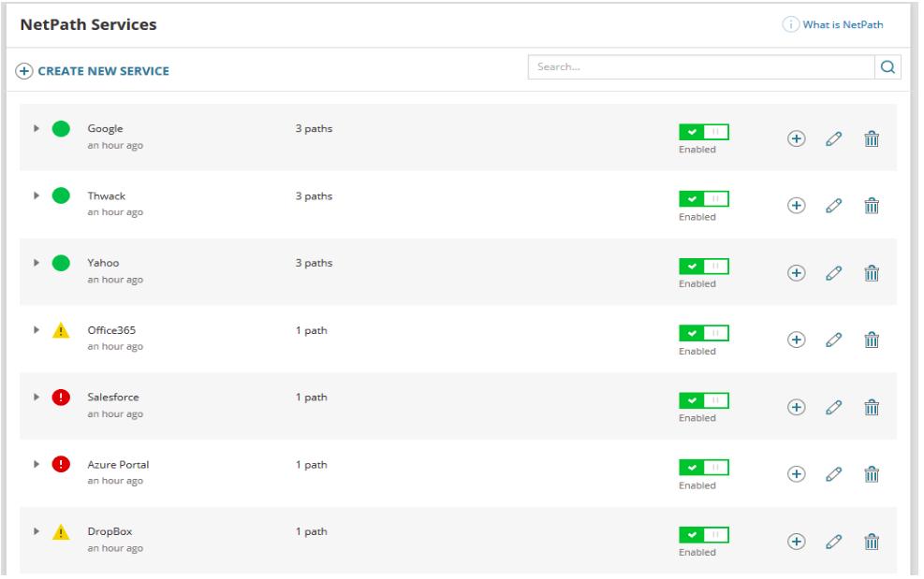Click the 3 paths text for Yahoo
Image resolution: width=924 pixels, height=579 pixels.
coord(315,263)
